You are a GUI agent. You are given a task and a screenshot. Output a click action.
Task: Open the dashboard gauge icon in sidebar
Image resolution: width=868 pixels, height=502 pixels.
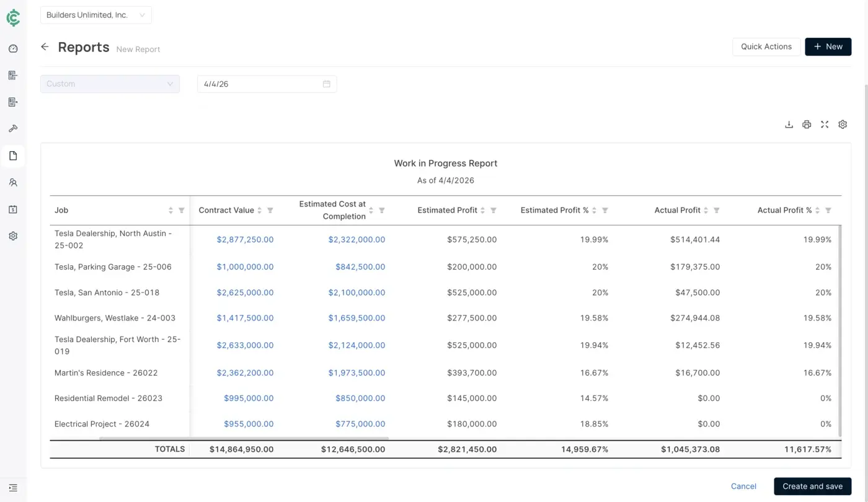tap(13, 49)
